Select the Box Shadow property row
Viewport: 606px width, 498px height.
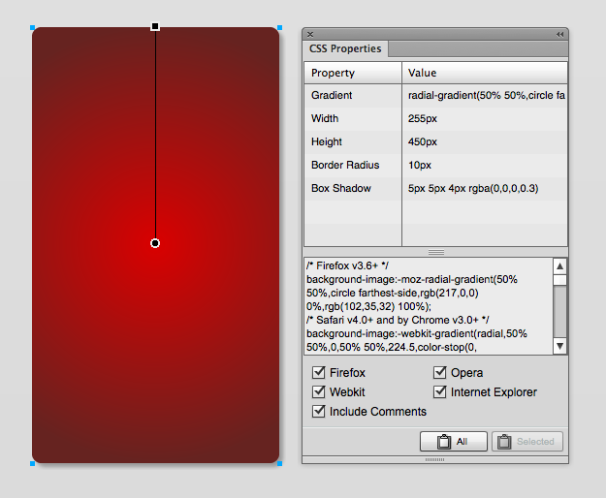(436, 188)
